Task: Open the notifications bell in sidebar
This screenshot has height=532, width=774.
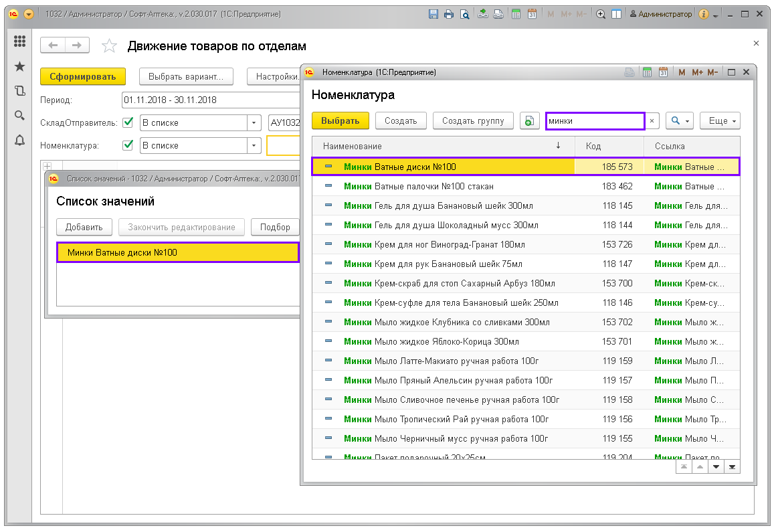Action: (x=19, y=140)
